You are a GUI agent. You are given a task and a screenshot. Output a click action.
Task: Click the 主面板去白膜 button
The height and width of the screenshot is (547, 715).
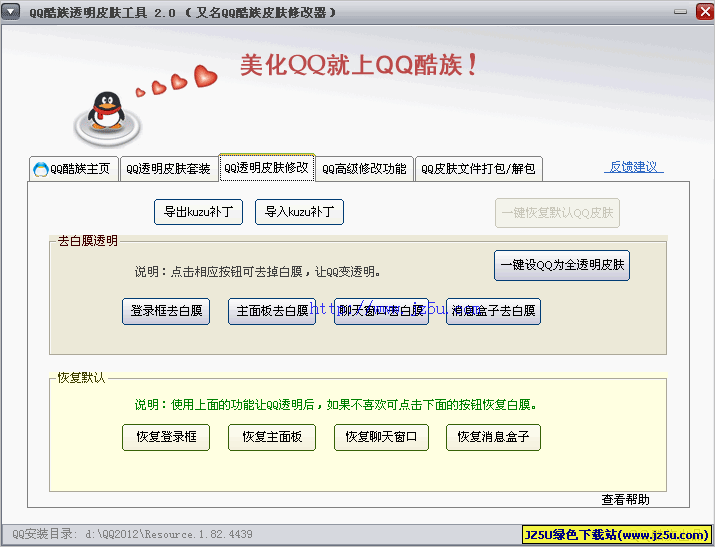coord(272,311)
